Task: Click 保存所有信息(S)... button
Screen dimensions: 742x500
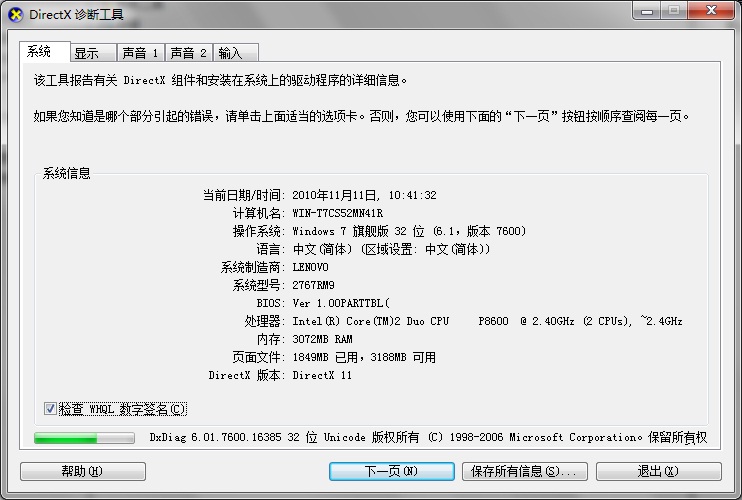Action: pos(525,471)
